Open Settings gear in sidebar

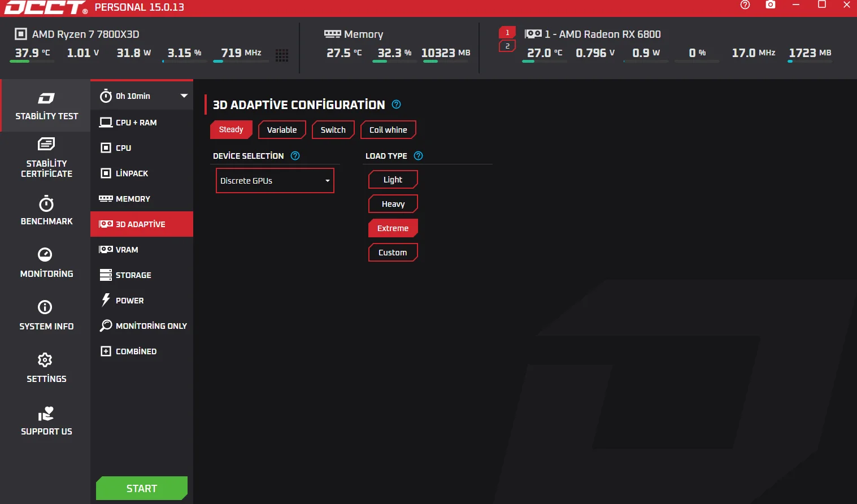coord(46,368)
